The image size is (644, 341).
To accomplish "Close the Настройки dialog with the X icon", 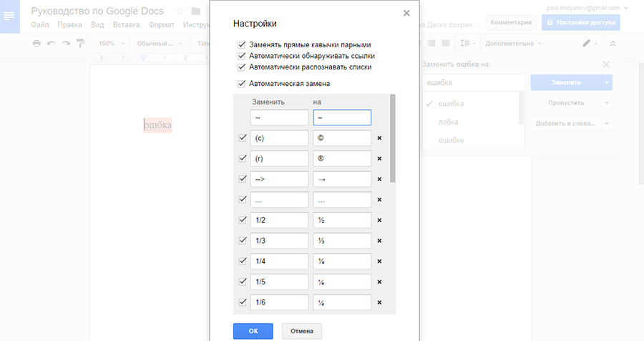I will coord(406,13).
